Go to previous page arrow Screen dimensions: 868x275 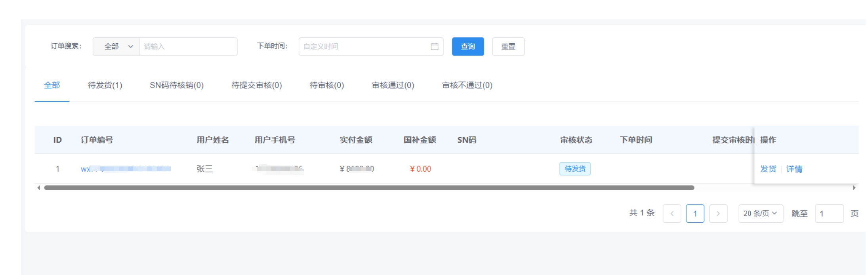[672, 214]
